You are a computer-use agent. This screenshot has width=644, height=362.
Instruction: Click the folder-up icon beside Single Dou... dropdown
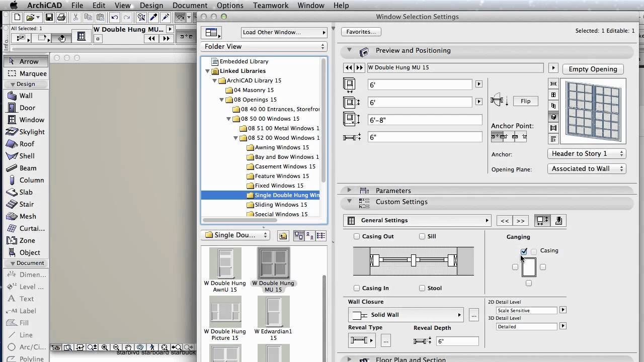pyautogui.click(x=283, y=235)
